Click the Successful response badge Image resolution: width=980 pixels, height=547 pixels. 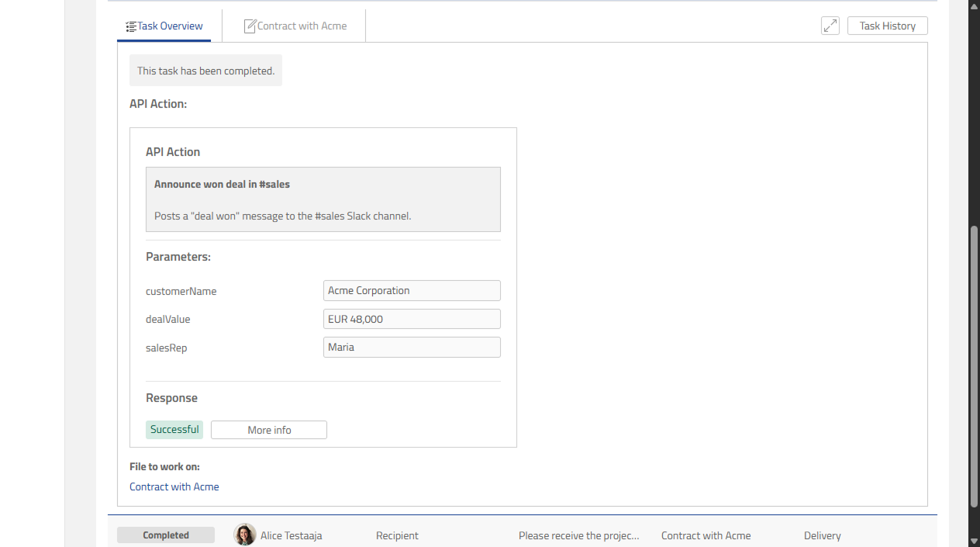[x=174, y=430]
